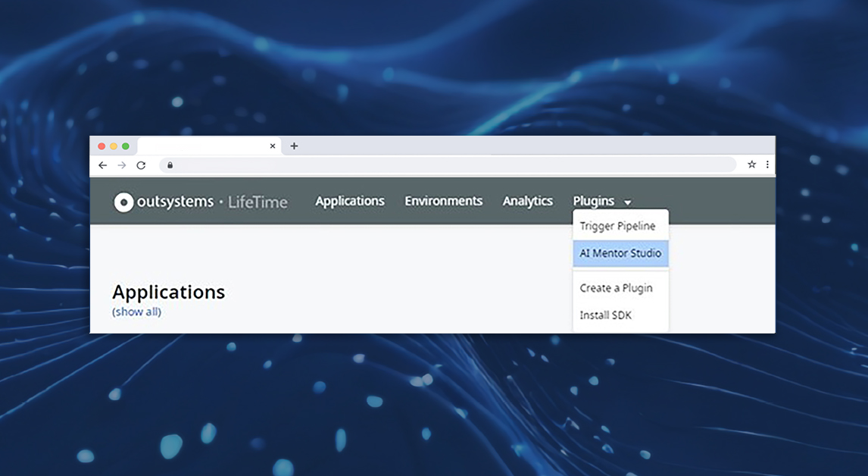Click the show all link under Applications
This screenshot has height=476, width=868.
click(136, 312)
